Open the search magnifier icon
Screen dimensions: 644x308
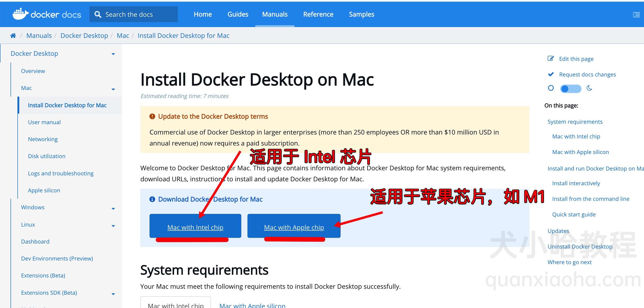tap(98, 14)
